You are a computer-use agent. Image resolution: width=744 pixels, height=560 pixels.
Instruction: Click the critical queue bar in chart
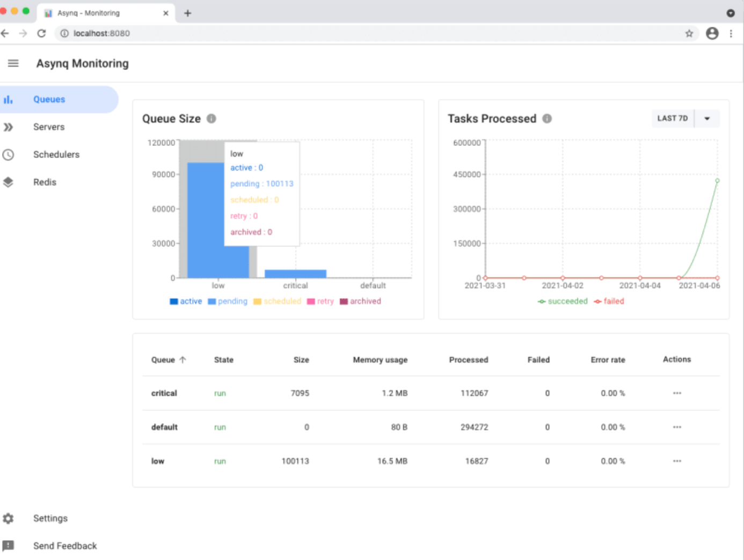(x=295, y=274)
